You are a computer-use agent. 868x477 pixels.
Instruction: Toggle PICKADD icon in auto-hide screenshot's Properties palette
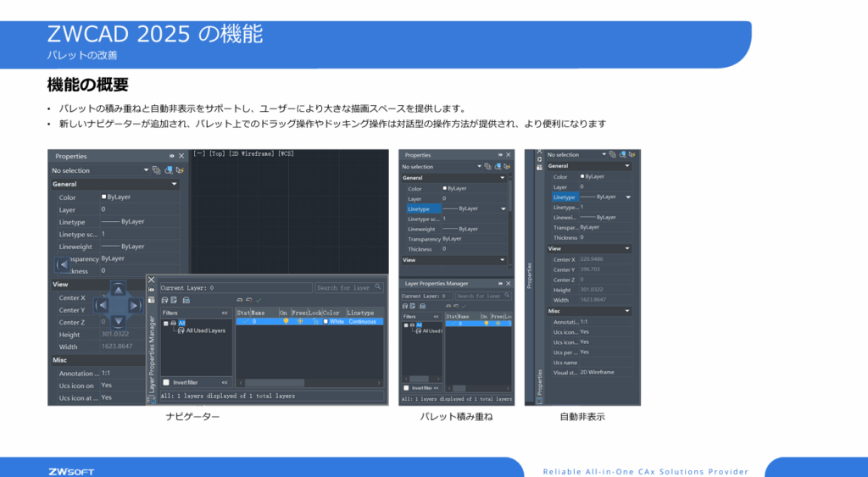(x=612, y=154)
